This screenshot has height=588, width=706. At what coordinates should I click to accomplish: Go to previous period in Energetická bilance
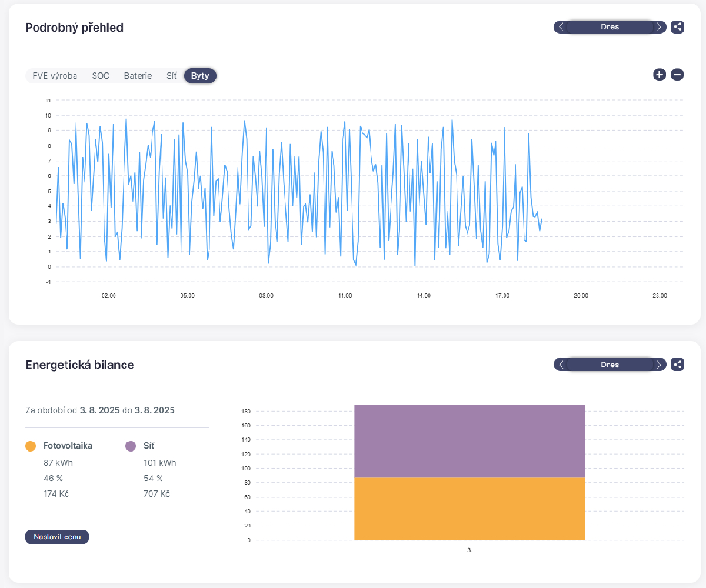pyautogui.click(x=561, y=365)
